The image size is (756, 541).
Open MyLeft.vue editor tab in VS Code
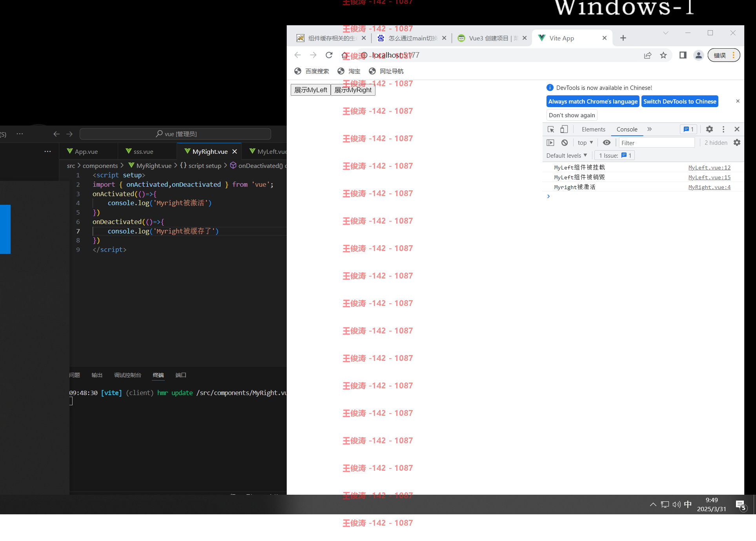pos(269,151)
